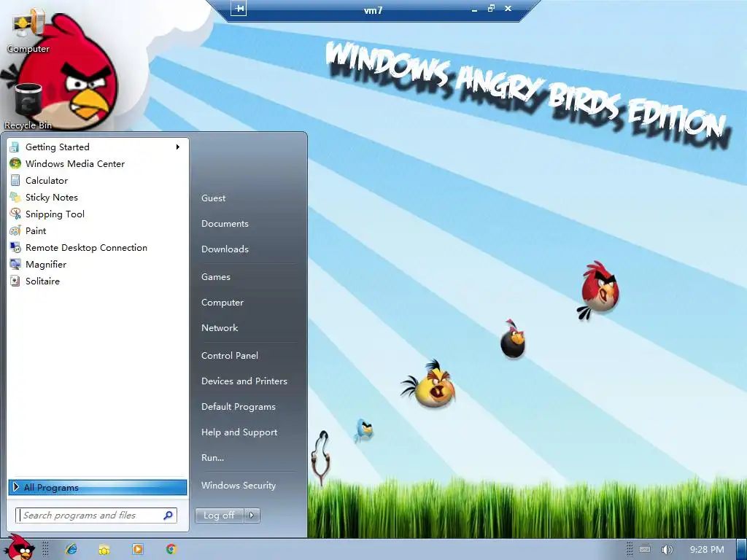The image size is (747, 560).
Task: Click the Getting Started icon
Action: 15,147
